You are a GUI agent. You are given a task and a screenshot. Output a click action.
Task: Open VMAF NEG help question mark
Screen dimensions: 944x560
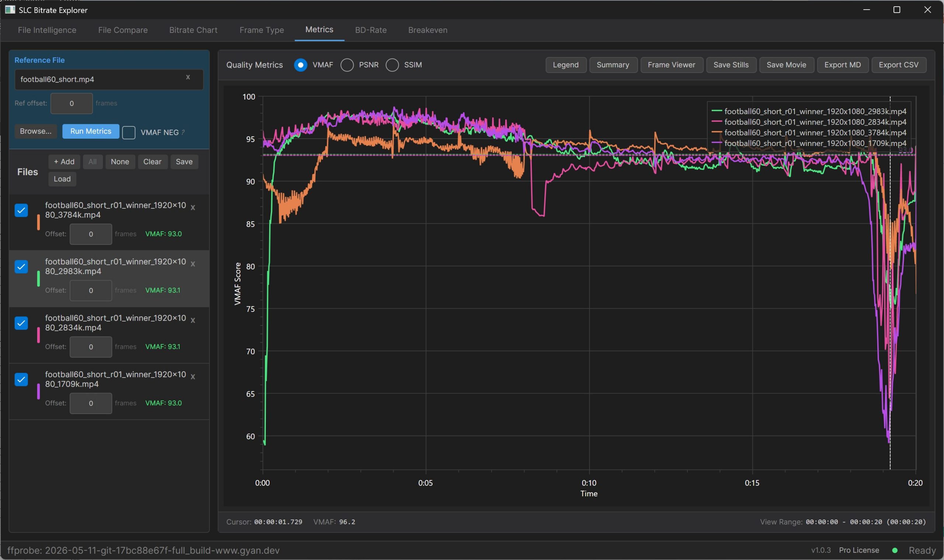tap(183, 132)
